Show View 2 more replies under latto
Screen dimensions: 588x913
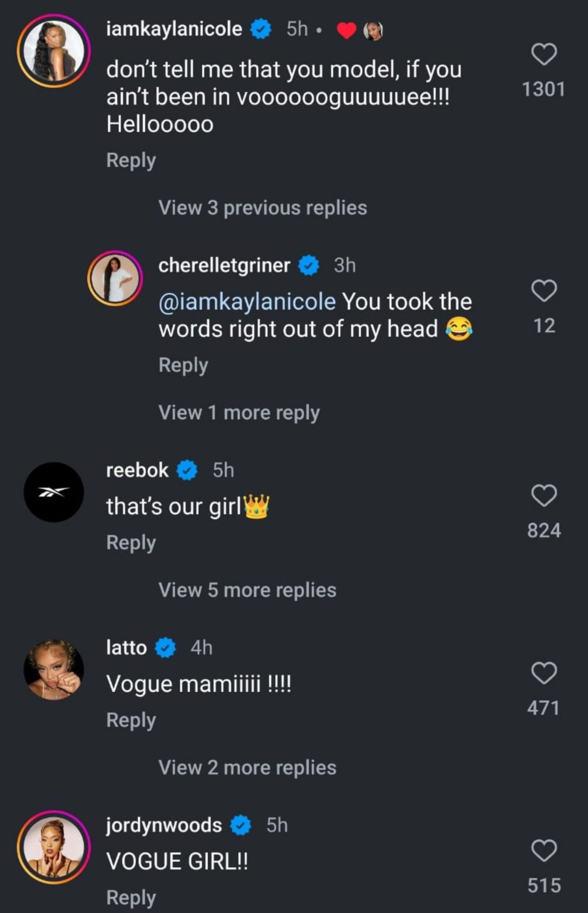(247, 768)
